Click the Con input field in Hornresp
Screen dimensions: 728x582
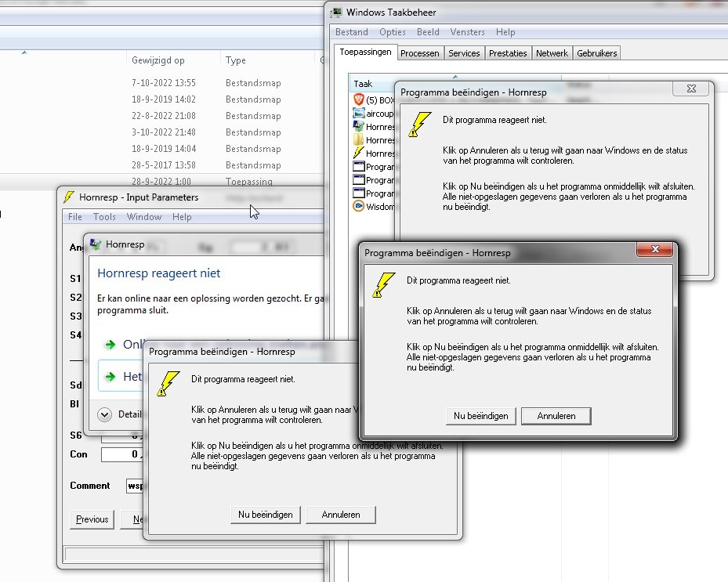(121, 454)
